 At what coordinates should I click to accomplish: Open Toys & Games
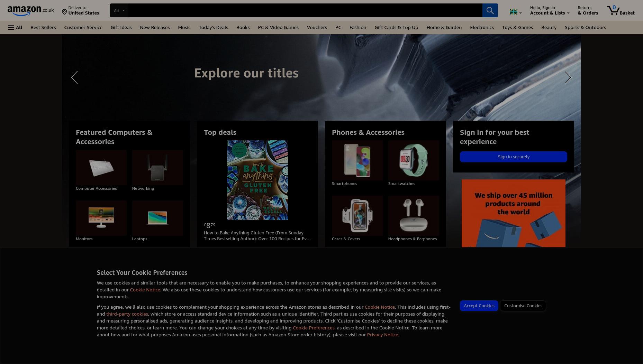[517, 27]
